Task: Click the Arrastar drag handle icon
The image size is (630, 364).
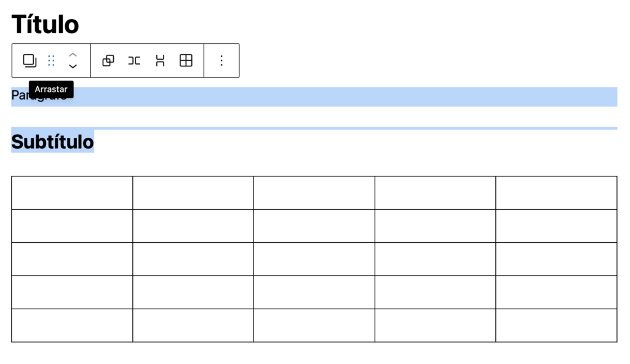Action: click(x=52, y=60)
